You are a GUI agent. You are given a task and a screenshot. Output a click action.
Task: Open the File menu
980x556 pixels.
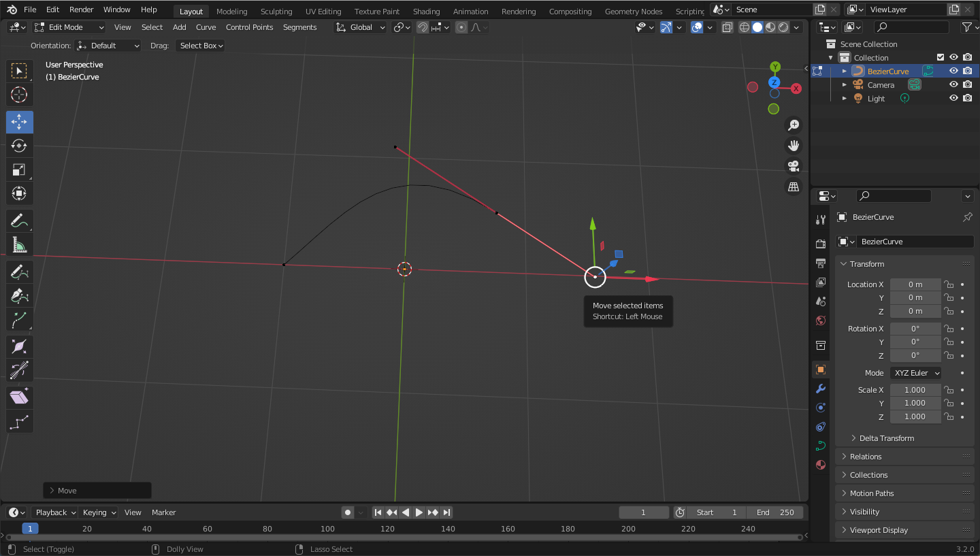[30, 10]
